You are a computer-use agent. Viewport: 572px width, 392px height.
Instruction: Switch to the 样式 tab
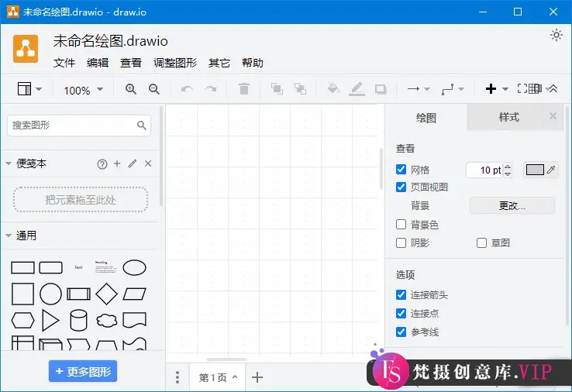point(508,118)
